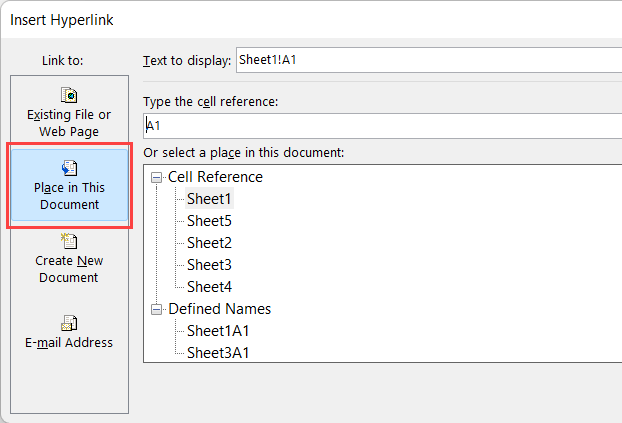Click the Create New Document icon

[x=69, y=241]
